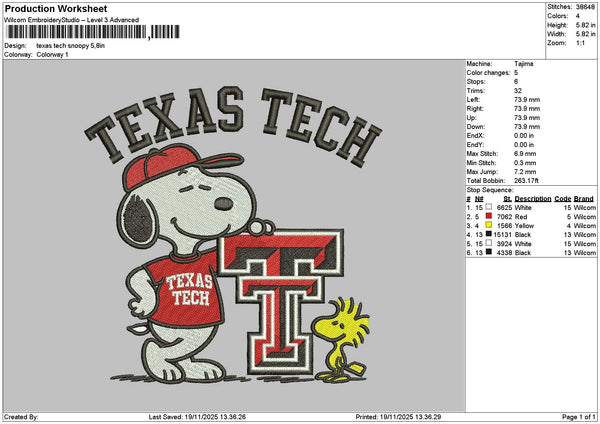
Task: Click 'Wilcom EmbroideryStudio – Level 3 Advanced' text
Action: [72, 20]
